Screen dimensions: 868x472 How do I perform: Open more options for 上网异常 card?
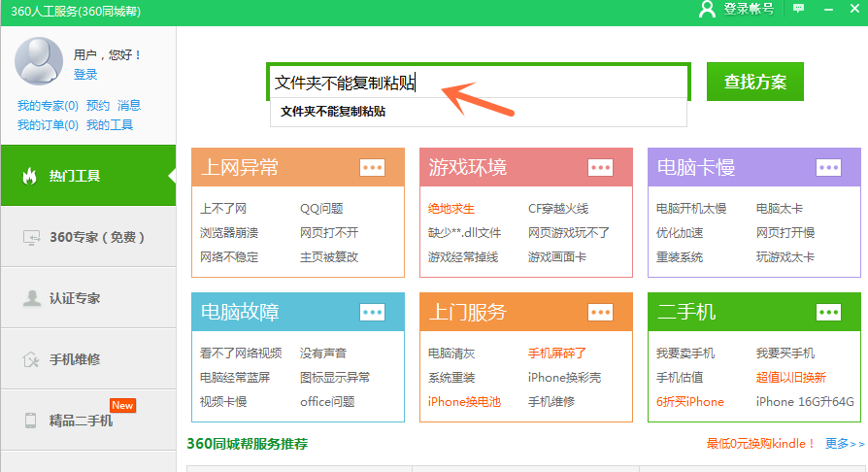(372, 167)
